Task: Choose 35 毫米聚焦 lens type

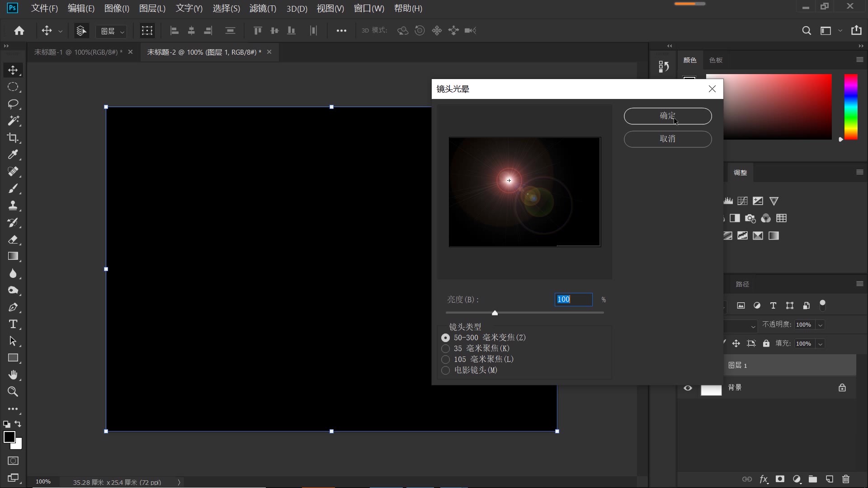Action: click(x=446, y=348)
